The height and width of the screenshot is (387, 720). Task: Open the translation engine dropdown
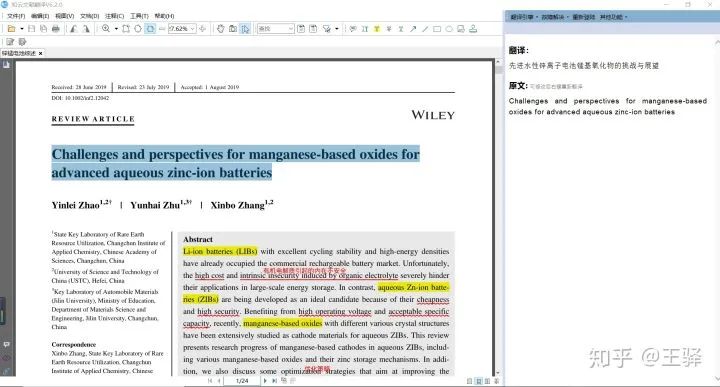click(523, 17)
